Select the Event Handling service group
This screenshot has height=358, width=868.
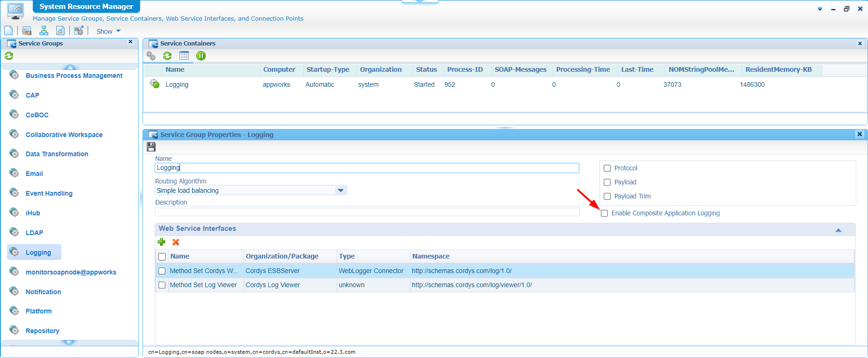pyautogui.click(x=49, y=193)
